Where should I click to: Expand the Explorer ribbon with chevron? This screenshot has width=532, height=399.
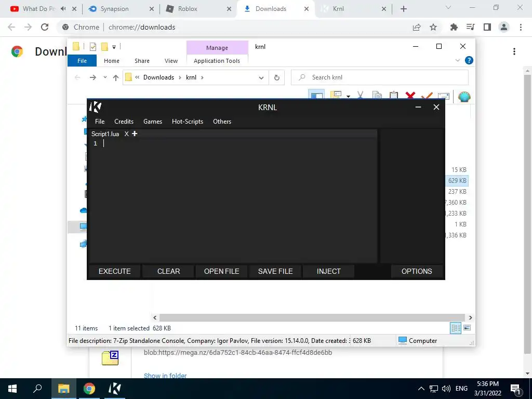click(x=457, y=60)
